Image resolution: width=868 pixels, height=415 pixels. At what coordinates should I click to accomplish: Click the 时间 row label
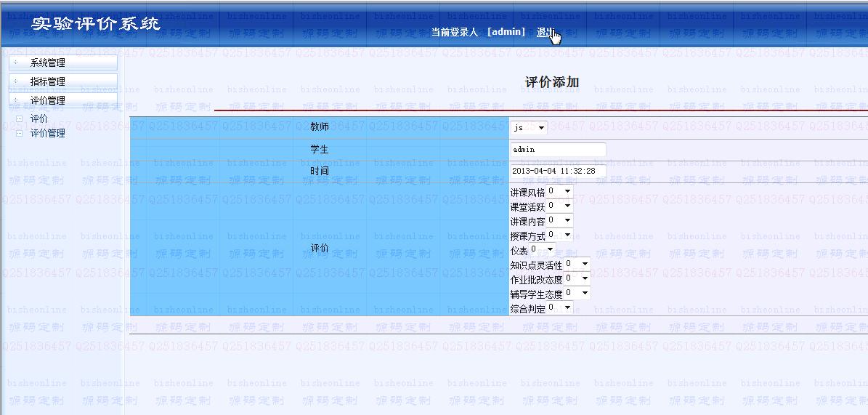(320, 172)
